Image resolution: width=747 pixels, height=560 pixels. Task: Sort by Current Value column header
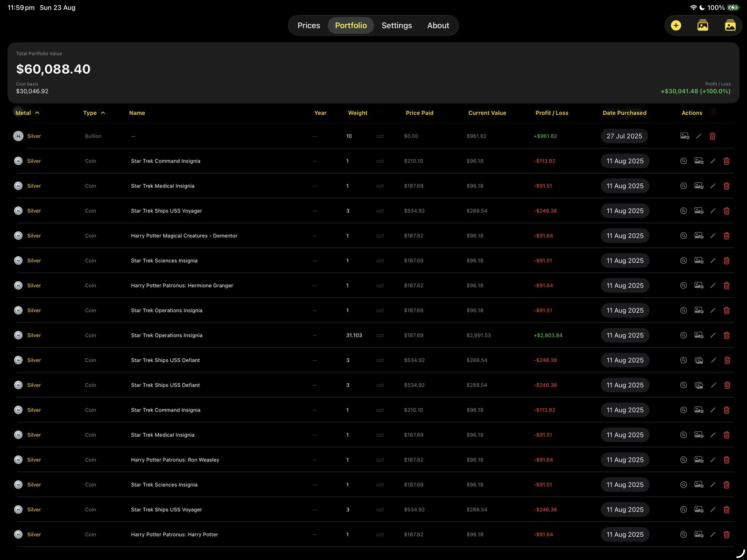click(487, 113)
